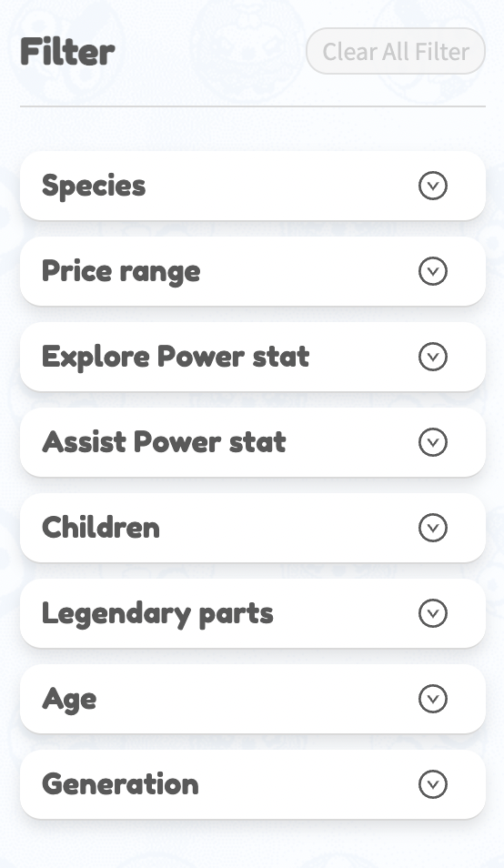Click the chevron icon in Species row
Image resolution: width=504 pixels, height=868 pixels.
(433, 186)
